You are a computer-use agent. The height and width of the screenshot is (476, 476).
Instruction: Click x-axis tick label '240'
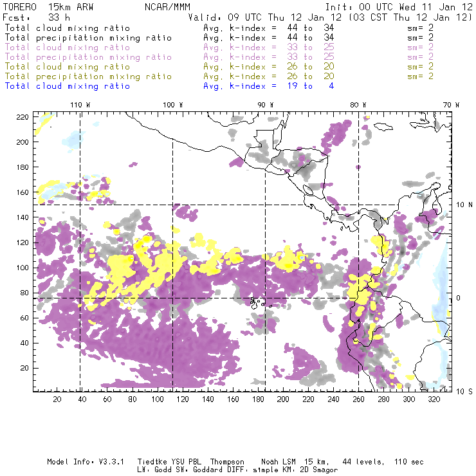(333, 399)
